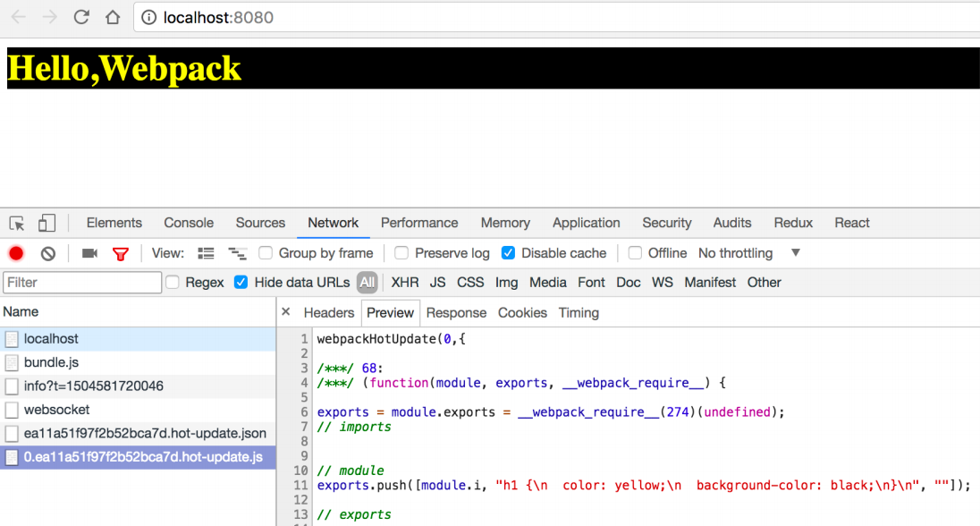Viewport: 980px width, 526px height.
Task: Open the Memory panel tab
Action: [x=505, y=223]
